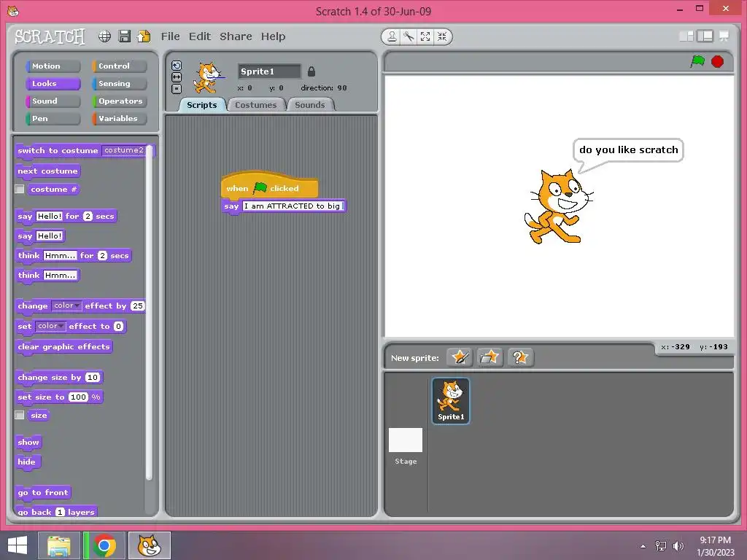
Task: Open costume2 dropdown in switch to costume
Action: pyautogui.click(x=125, y=150)
